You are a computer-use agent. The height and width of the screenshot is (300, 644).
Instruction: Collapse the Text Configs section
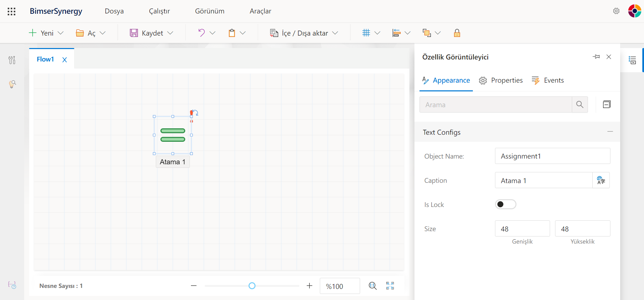coord(610,132)
